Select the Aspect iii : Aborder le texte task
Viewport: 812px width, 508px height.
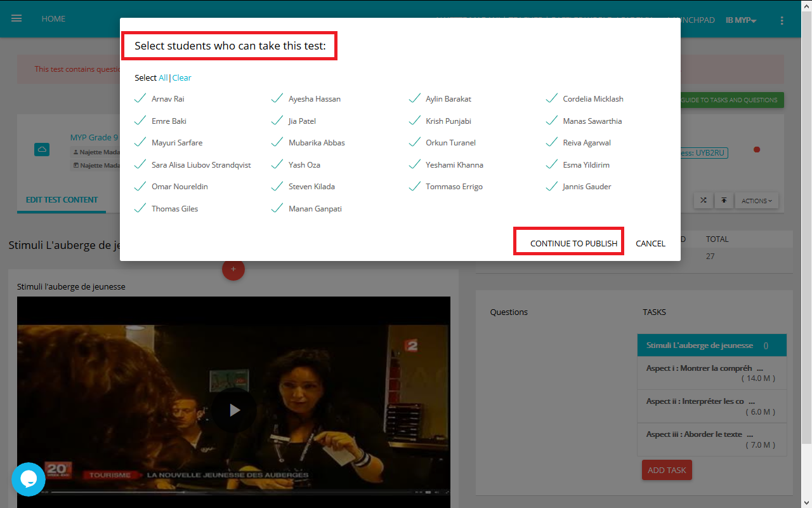click(x=712, y=439)
